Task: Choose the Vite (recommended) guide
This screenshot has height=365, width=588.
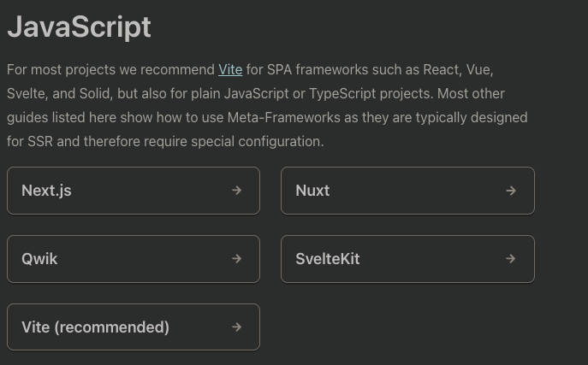Action: pos(95,327)
